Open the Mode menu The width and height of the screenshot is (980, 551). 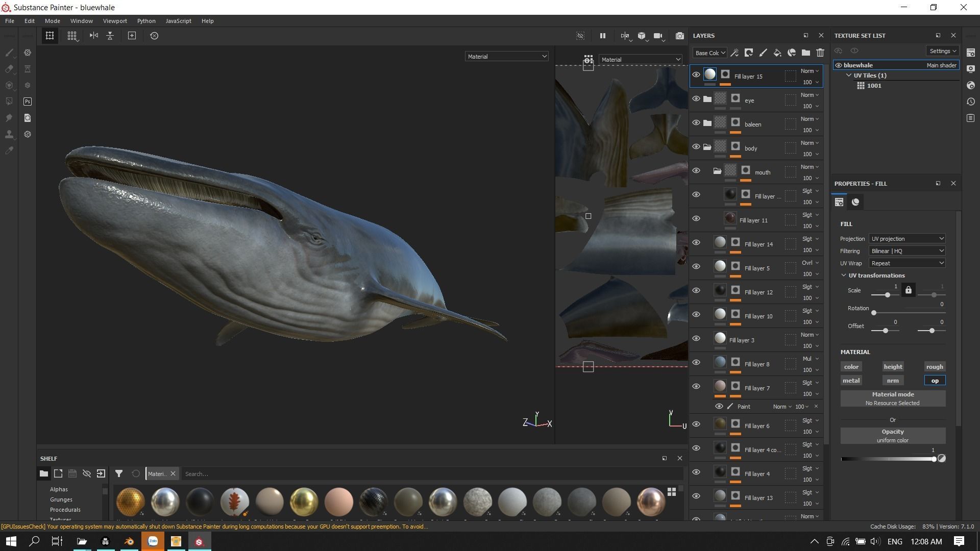tap(53, 21)
